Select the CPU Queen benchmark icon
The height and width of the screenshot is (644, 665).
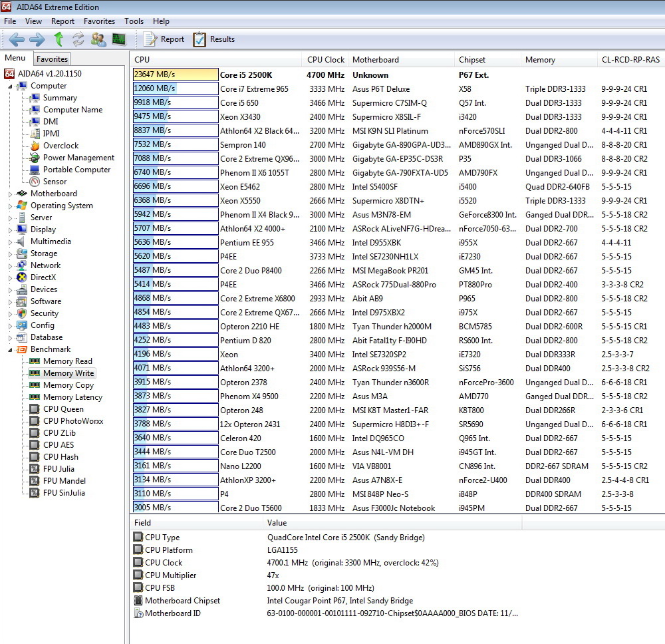point(35,409)
